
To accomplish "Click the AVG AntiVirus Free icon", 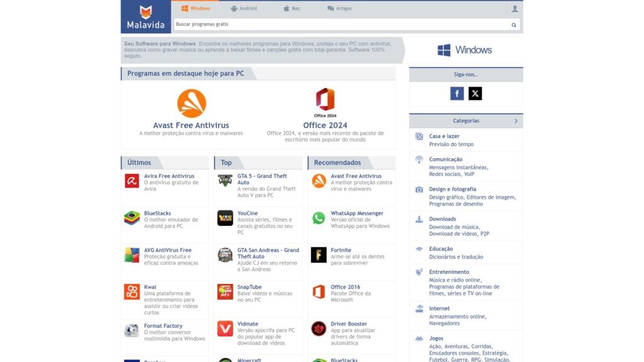I will coord(132,255).
